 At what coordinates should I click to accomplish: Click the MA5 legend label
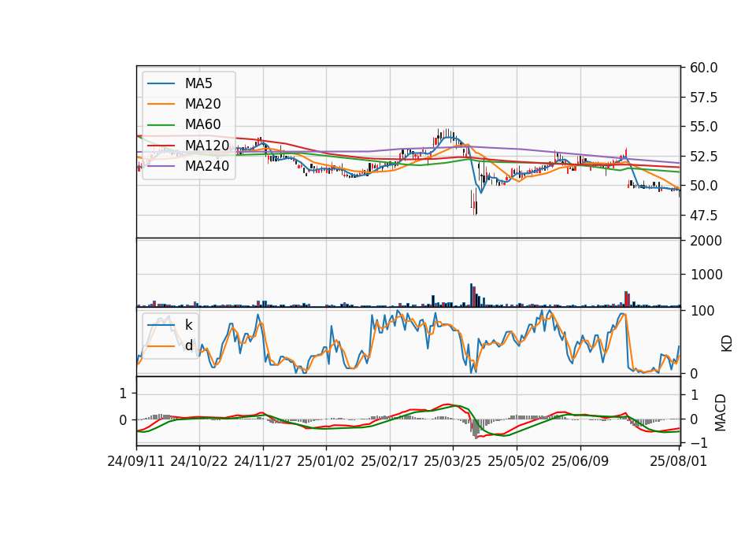(198, 83)
